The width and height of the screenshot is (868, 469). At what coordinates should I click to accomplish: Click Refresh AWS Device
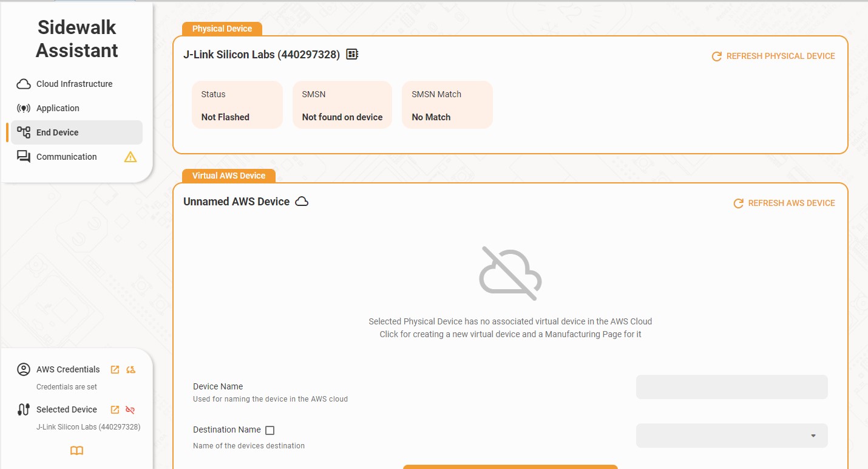click(x=784, y=203)
